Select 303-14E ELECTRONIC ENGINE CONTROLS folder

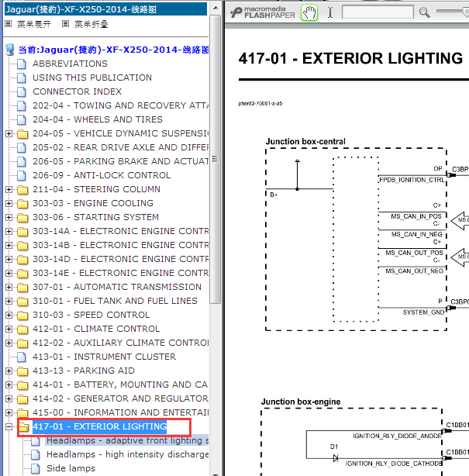coord(120,273)
